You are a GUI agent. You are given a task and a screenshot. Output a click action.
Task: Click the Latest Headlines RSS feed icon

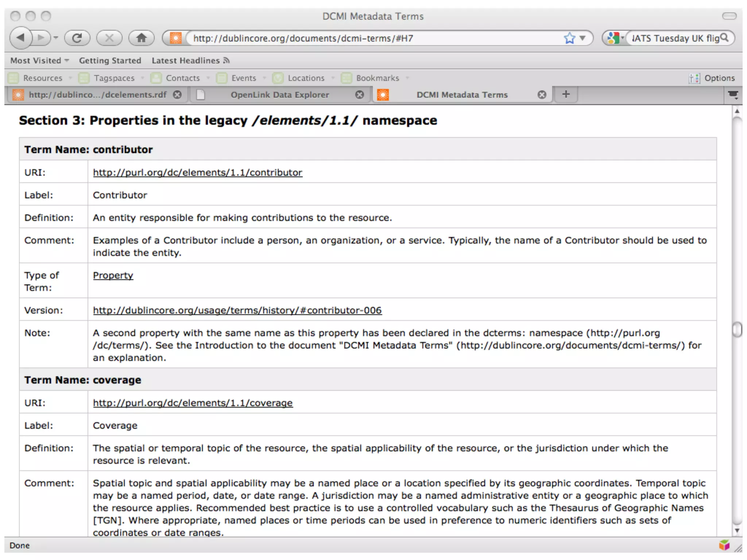click(x=227, y=61)
